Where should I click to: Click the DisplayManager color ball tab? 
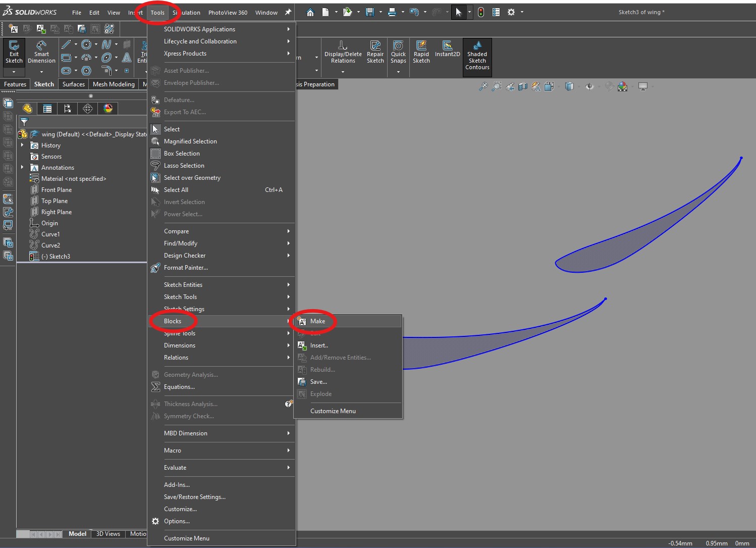[x=108, y=108]
